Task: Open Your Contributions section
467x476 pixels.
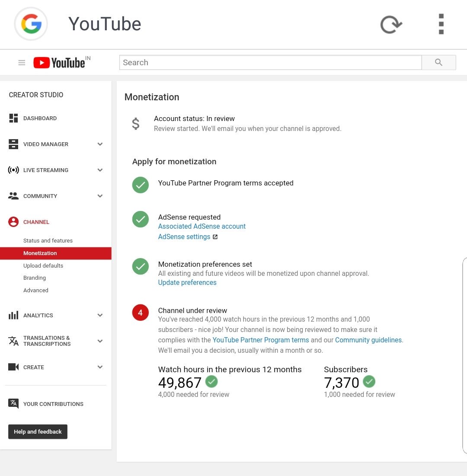Action: [x=53, y=404]
